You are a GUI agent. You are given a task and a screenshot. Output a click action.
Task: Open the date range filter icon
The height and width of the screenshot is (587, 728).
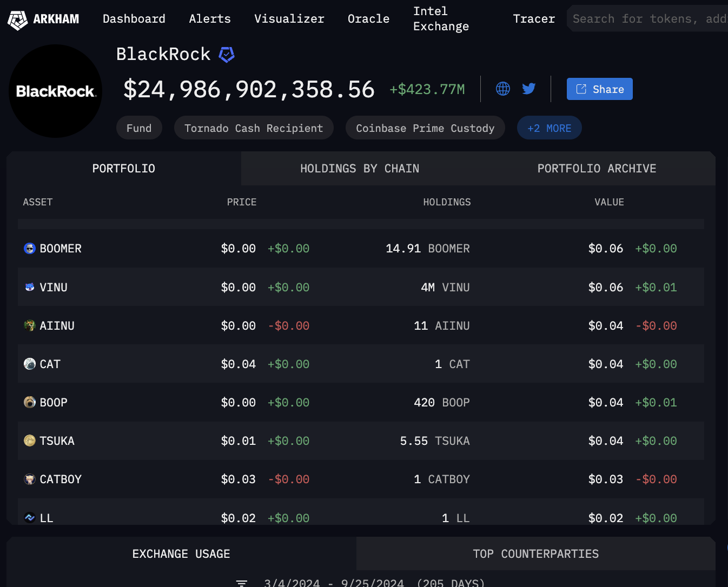coord(242,583)
